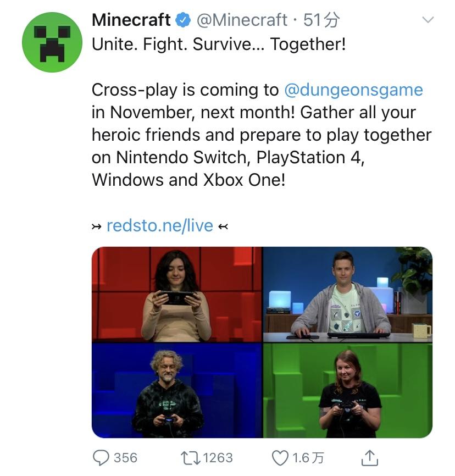Screen dimensions: 455x476
Task: View the PC player with keyboard image
Action: [x=348, y=295]
